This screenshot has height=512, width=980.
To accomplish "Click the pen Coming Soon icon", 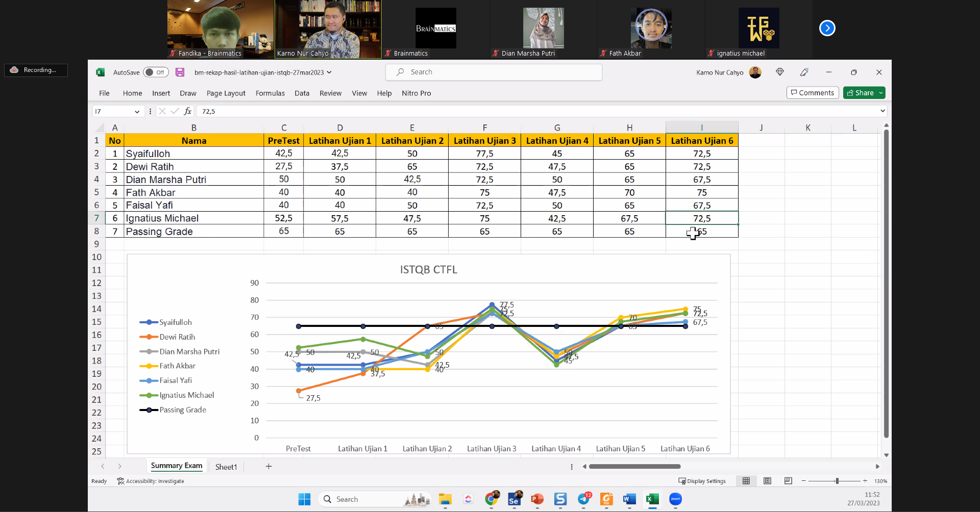I will (x=804, y=72).
